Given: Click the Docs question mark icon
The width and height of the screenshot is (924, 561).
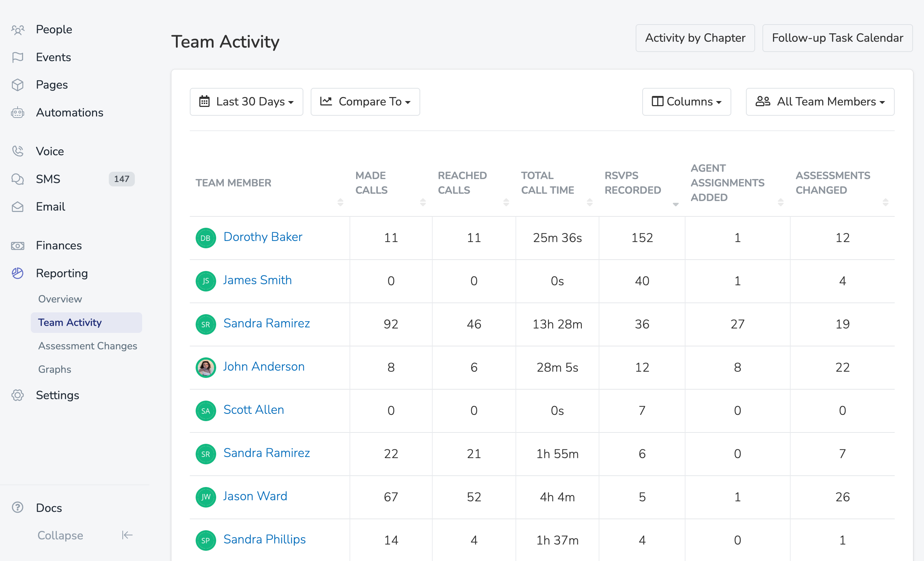Looking at the screenshot, I should [18, 508].
